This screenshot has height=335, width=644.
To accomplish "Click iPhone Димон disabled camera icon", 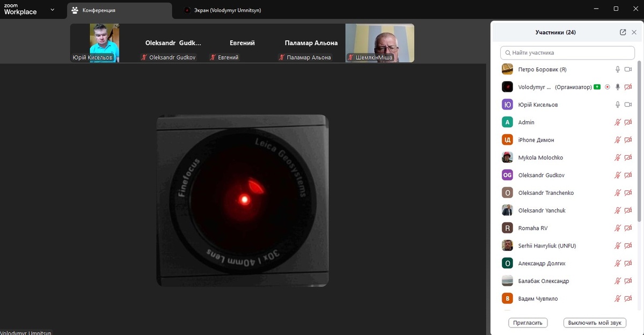I will [628, 140].
